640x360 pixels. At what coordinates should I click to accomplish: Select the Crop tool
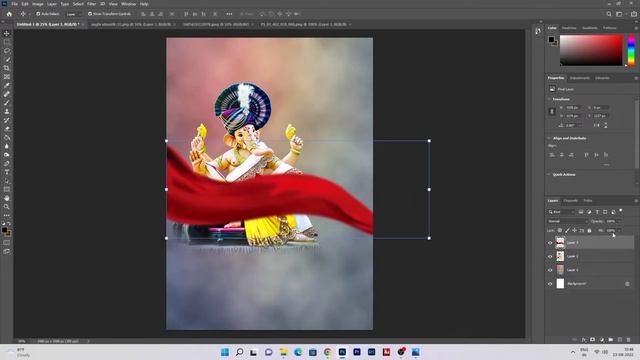[7, 68]
